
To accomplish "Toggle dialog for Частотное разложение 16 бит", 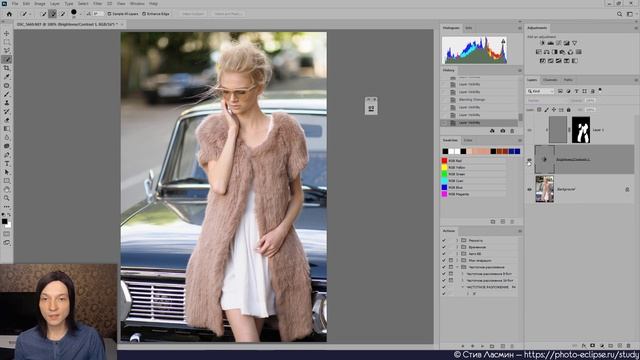I will 451,280.
